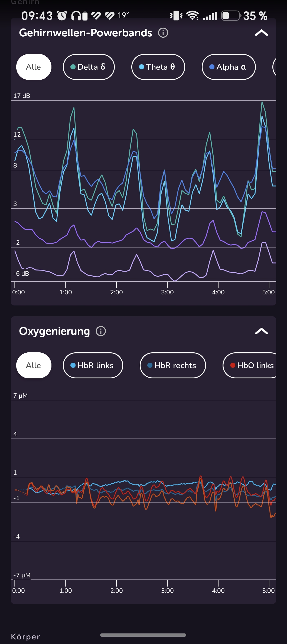This screenshot has width=287, height=644.
Task: Tap the battery status icon
Action: 231,16
